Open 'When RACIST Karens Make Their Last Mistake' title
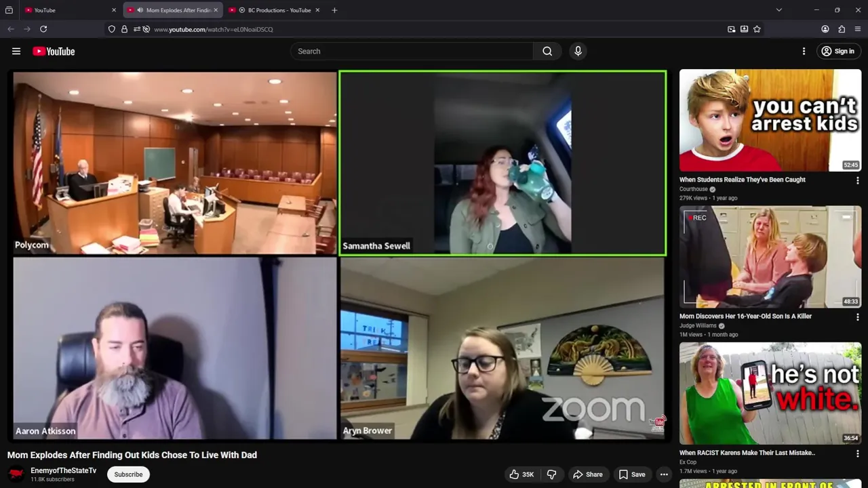 coord(747,453)
